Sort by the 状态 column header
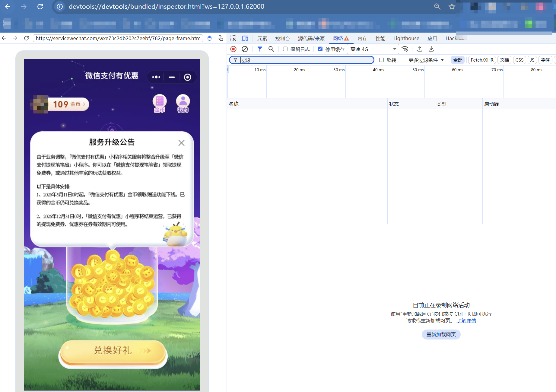Image resolution: width=556 pixels, height=392 pixels. pos(411,104)
